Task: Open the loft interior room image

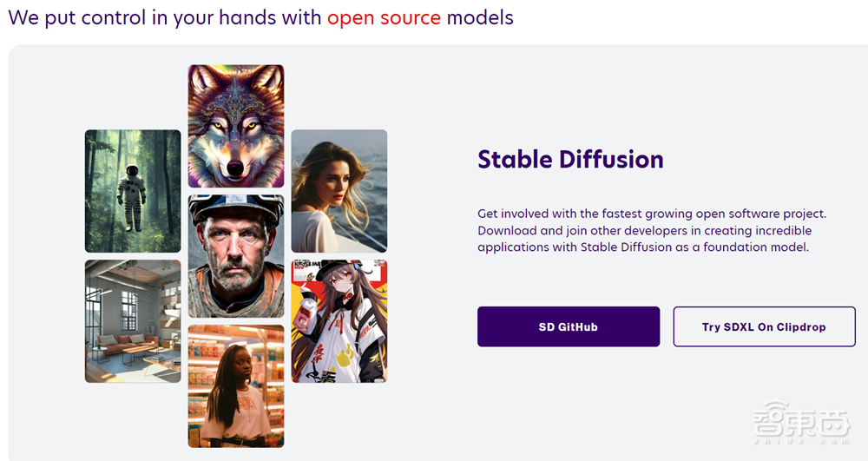Action: [x=133, y=321]
